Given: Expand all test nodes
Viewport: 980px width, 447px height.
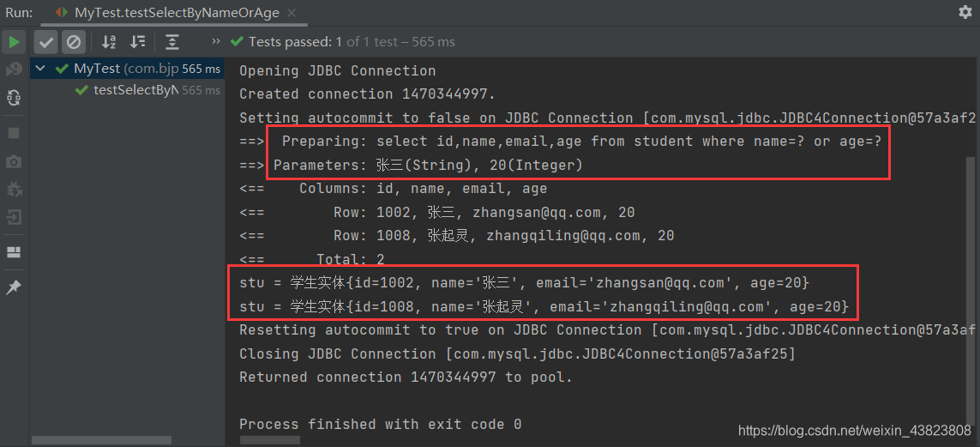Looking at the screenshot, I should (x=172, y=42).
